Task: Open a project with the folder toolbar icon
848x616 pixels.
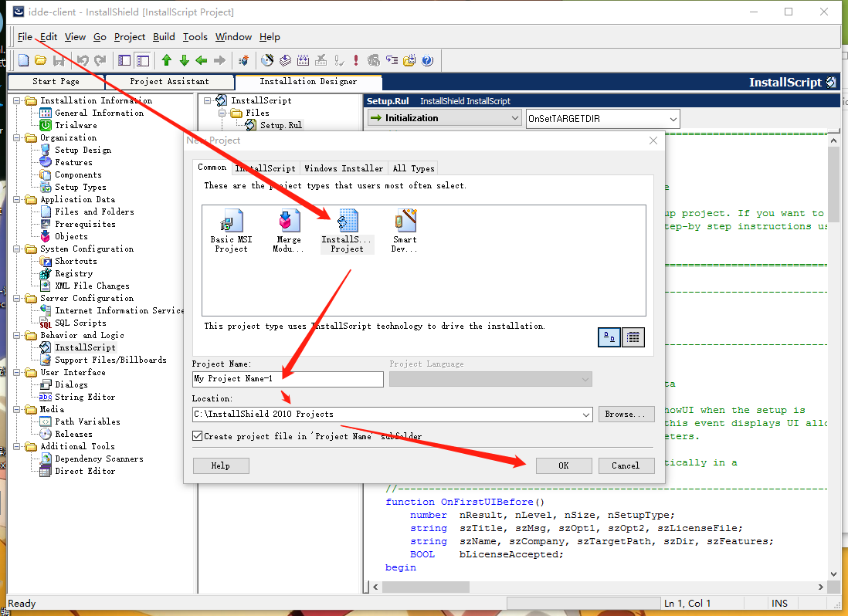Action: pyautogui.click(x=41, y=60)
